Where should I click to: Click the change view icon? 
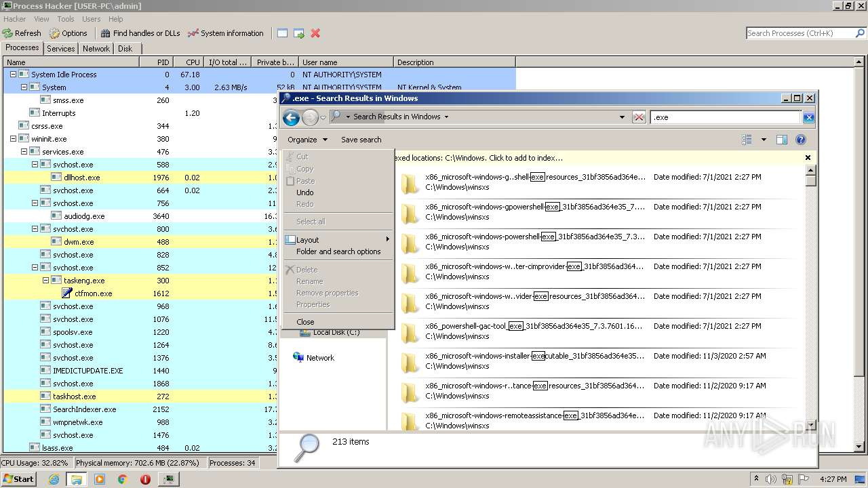click(x=747, y=140)
